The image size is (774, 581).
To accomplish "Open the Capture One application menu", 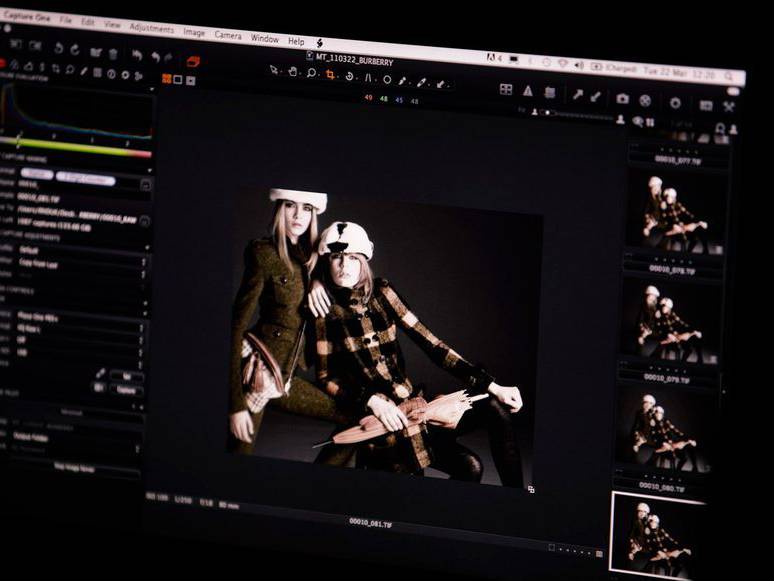I will [27, 16].
